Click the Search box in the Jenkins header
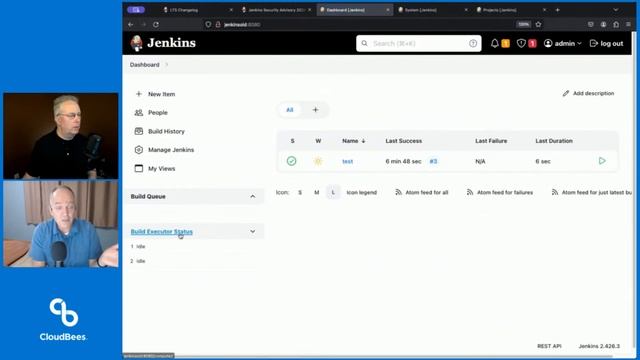640x360 pixels. (418, 43)
